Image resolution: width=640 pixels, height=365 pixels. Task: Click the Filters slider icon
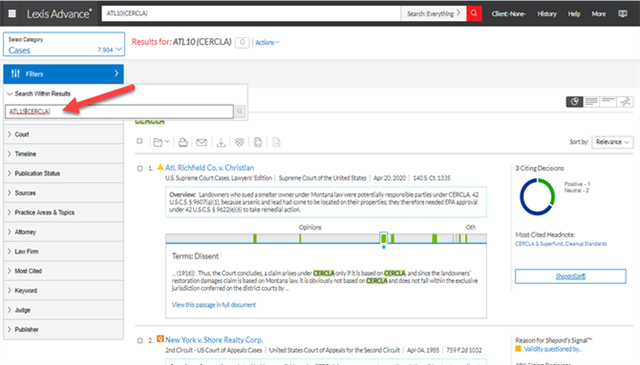16,73
